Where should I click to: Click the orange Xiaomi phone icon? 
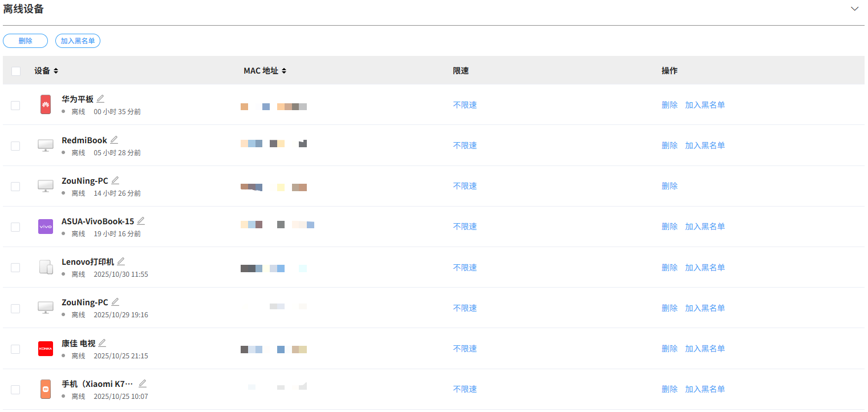tap(46, 389)
